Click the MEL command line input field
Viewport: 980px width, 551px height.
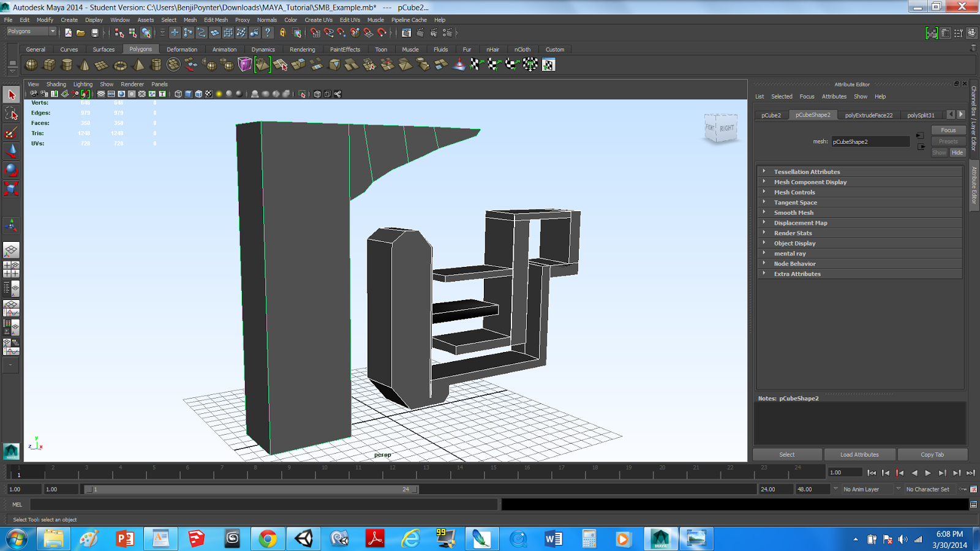[263, 504]
